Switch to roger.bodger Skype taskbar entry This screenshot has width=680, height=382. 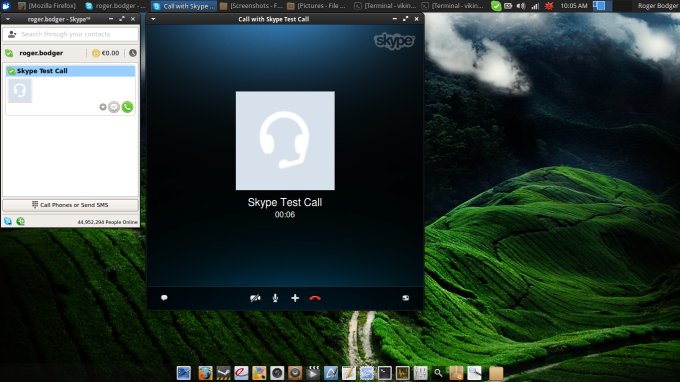click(x=115, y=6)
